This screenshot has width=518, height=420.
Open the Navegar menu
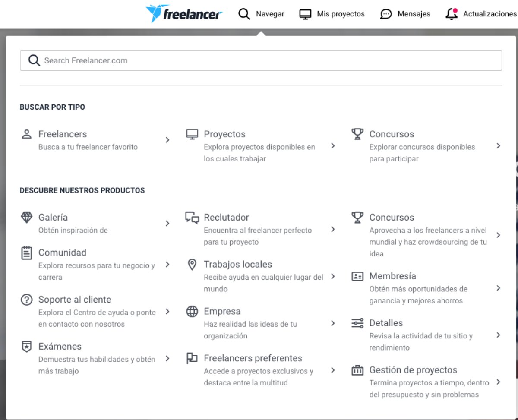pos(261,14)
